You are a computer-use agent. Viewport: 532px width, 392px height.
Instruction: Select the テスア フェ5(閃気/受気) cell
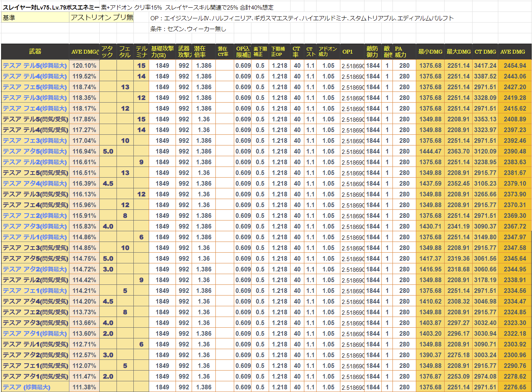coord(35,173)
